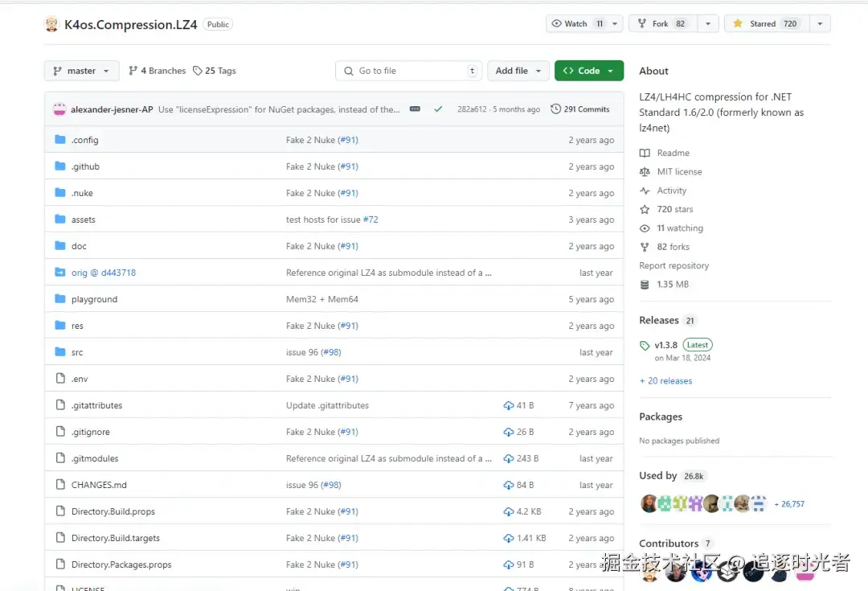Screen dimensions: 868x591
Task: Click + 26,757 dependents link
Action: point(789,504)
